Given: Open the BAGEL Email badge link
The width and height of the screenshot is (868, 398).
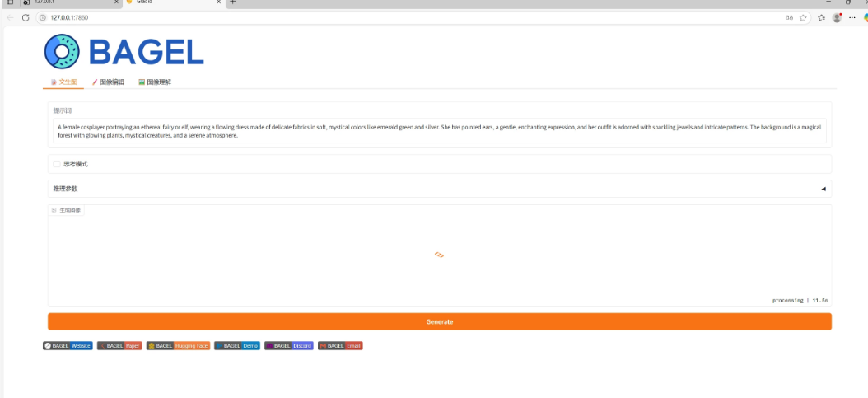Looking at the screenshot, I should tap(340, 345).
